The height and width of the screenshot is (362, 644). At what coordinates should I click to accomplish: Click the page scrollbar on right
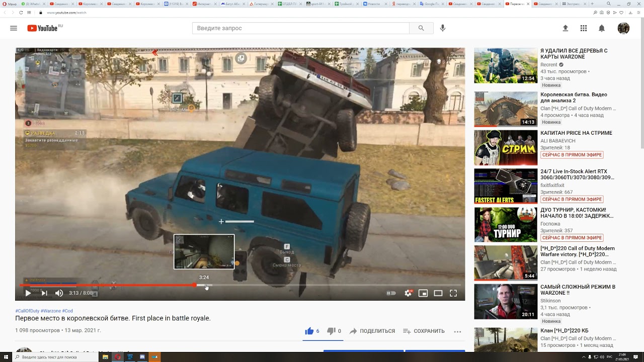point(642,84)
